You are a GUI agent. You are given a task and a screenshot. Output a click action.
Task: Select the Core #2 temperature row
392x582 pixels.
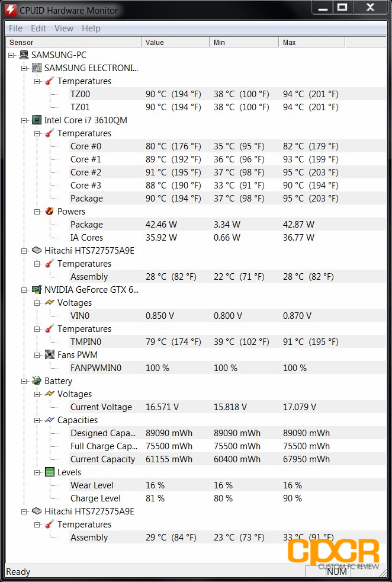click(228, 172)
